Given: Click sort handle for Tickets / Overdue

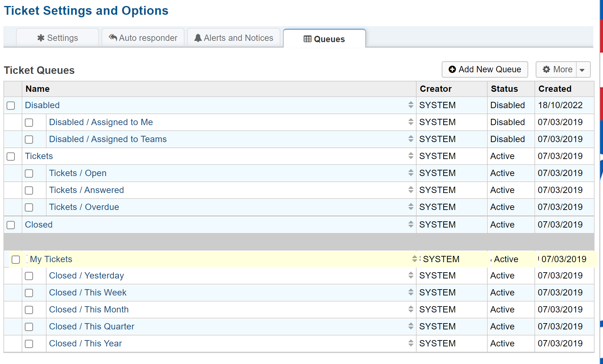Looking at the screenshot, I should (411, 207).
